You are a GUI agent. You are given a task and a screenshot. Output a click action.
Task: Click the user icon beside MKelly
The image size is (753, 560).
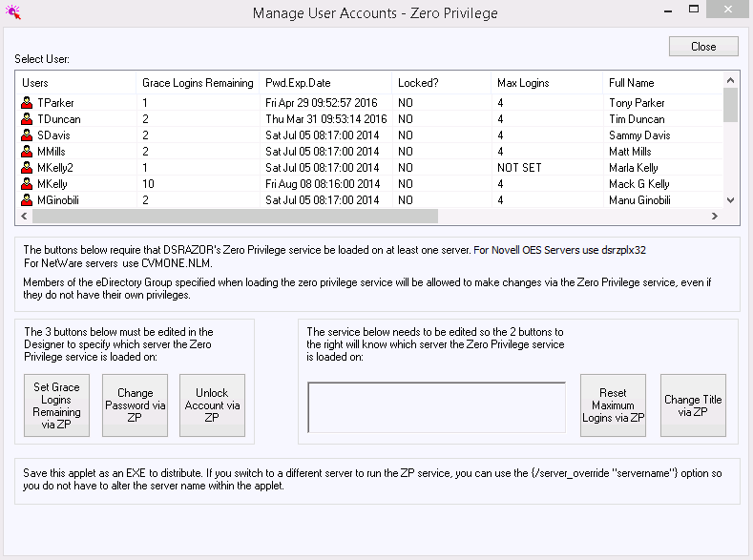coord(28,184)
